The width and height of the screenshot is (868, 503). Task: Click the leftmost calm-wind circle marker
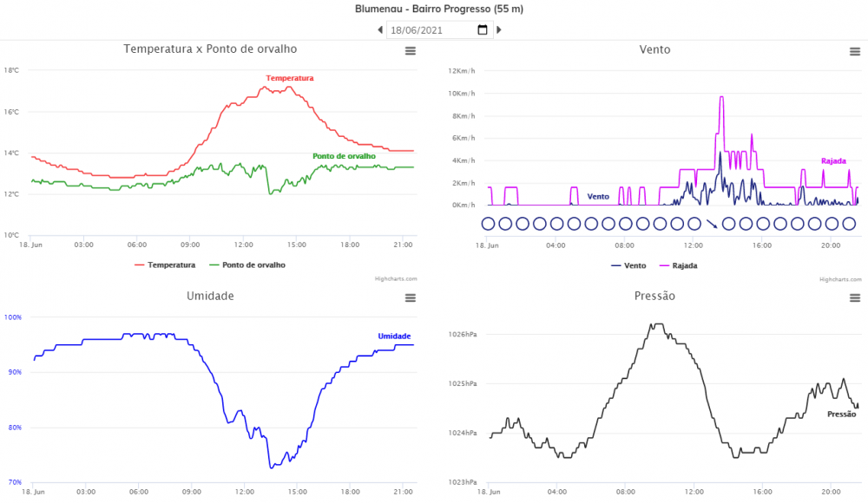[x=488, y=224]
